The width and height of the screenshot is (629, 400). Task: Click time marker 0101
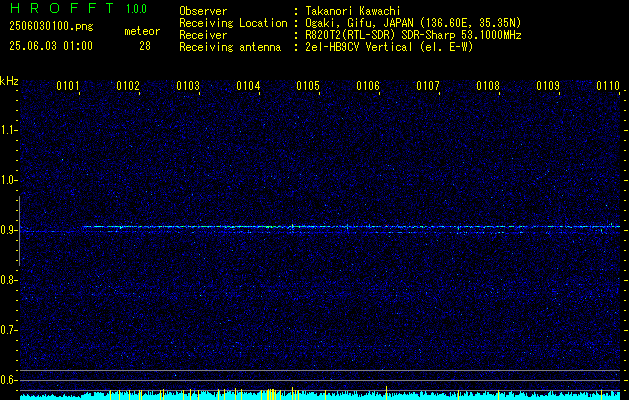[68, 86]
